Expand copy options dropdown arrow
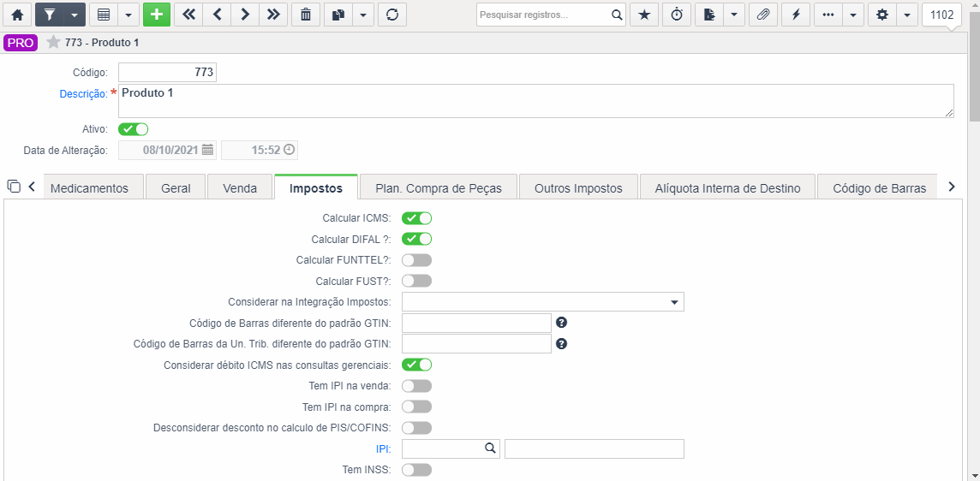This screenshot has width=980, height=481. pos(363,15)
